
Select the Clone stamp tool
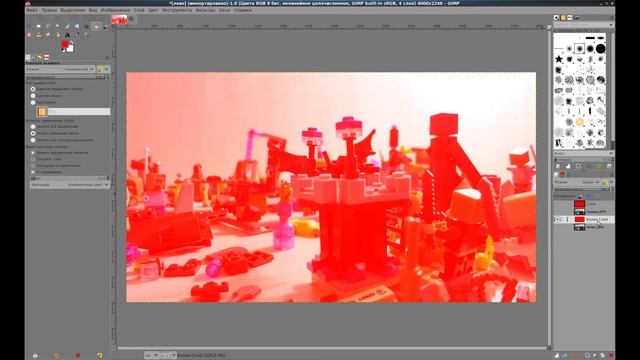(x=39, y=35)
